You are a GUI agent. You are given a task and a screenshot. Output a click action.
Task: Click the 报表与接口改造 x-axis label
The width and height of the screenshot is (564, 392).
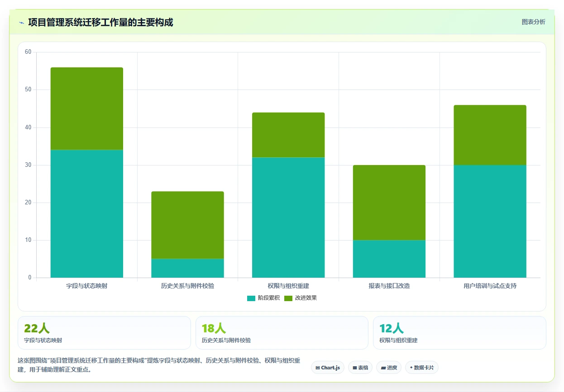click(x=389, y=286)
